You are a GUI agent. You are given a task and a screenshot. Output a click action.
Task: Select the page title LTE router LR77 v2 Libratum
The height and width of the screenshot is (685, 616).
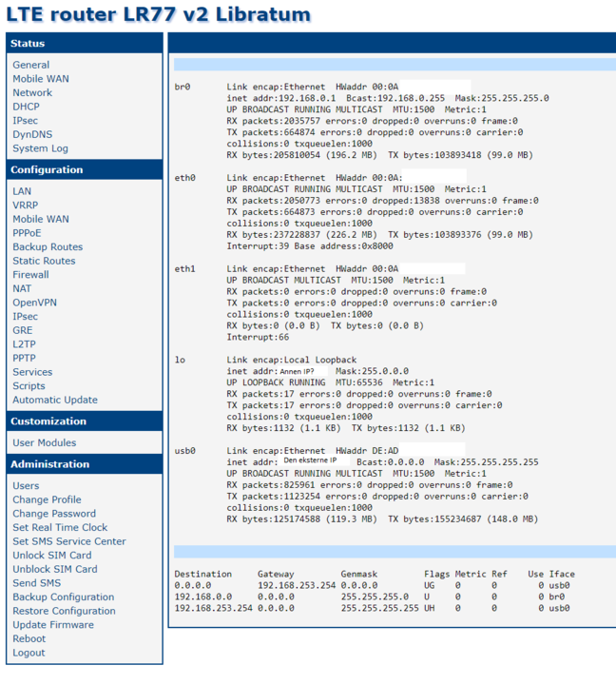point(158,14)
